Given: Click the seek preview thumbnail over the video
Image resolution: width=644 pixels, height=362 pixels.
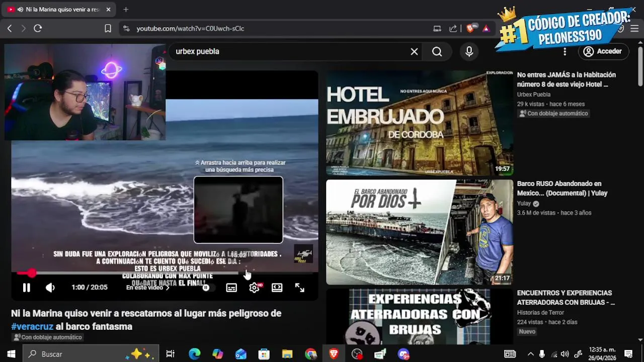Looking at the screenshot, I should (238, 210).
